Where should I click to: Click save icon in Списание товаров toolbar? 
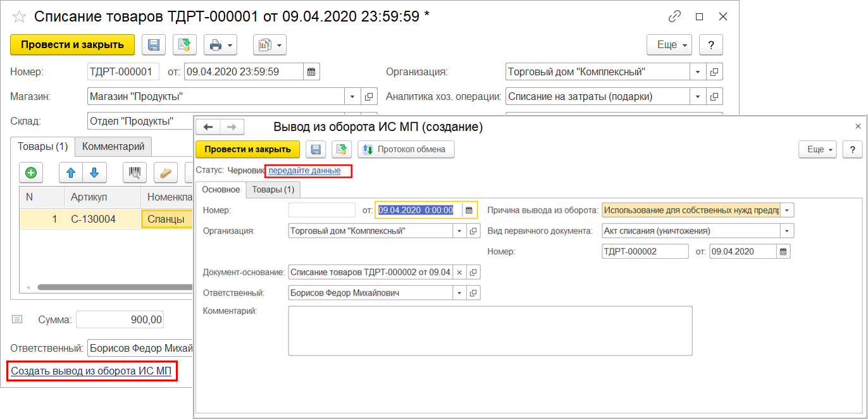(x=153, y=45)
